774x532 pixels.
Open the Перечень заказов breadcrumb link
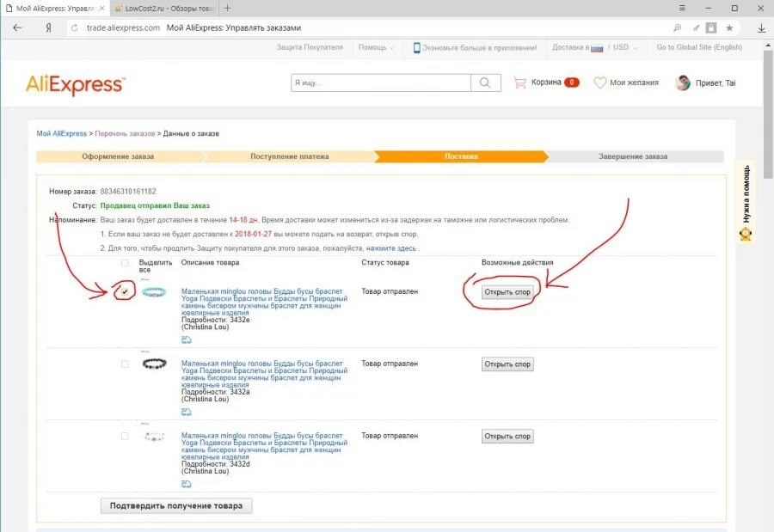pyautogui.click(x=125, y=134)
